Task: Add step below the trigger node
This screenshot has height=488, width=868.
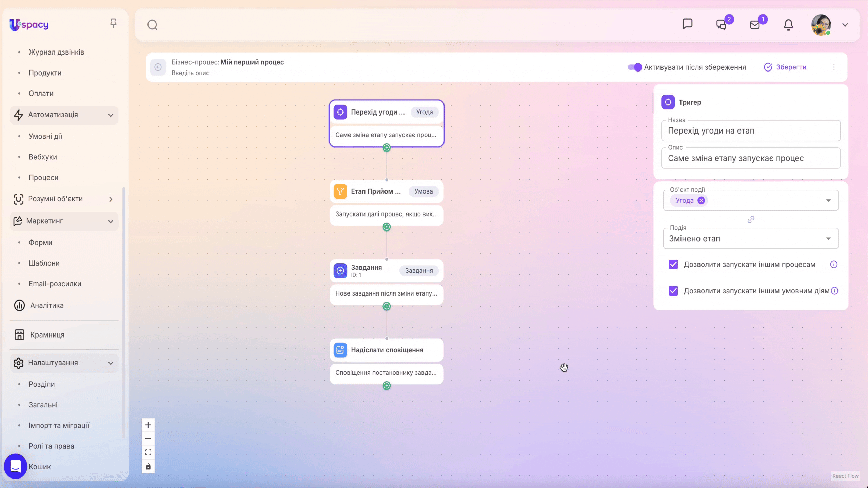Action: [387, 148]
